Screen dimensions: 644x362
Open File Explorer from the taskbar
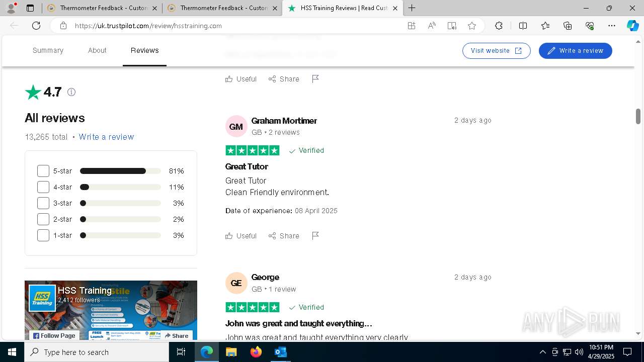click(231, 352)
